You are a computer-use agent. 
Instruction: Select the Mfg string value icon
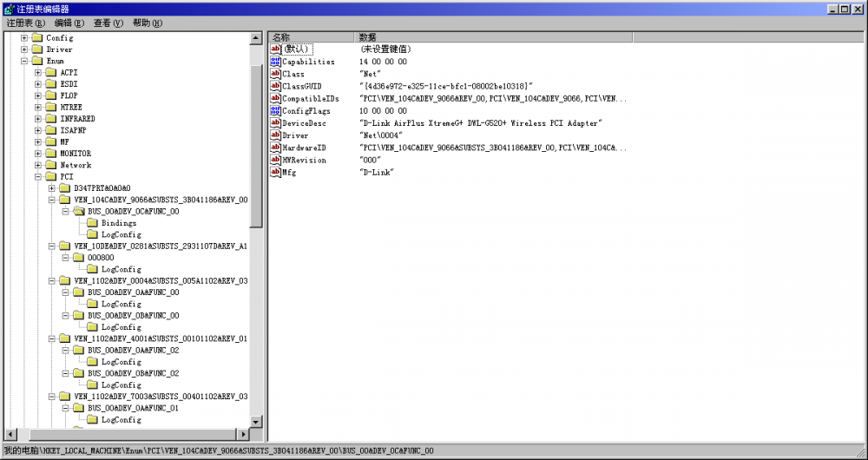click(x=276, y=173)
